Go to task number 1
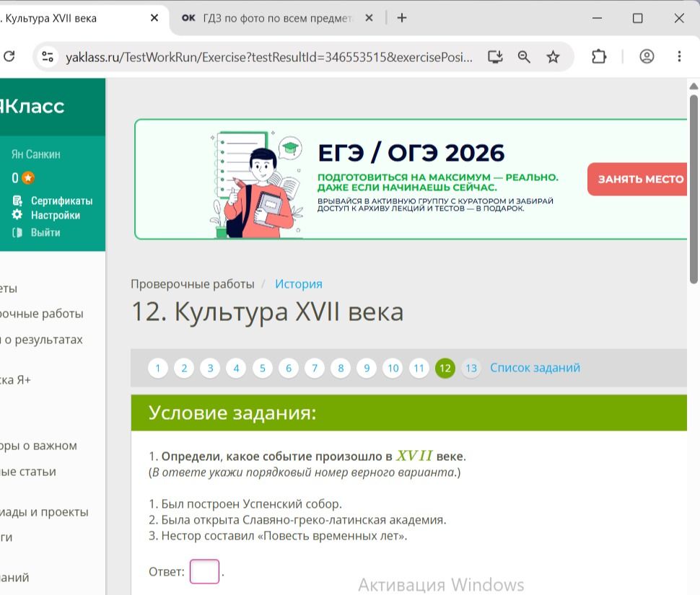Image resolution: width=700 pixels, height=595 pixels. pyautogui.click(x=157, y=369)
